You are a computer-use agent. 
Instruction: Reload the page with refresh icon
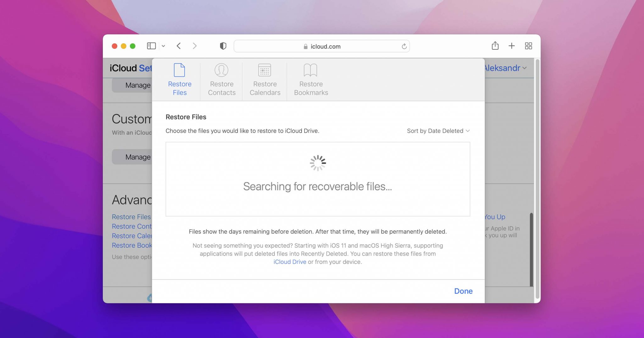(x=404, y=47)
